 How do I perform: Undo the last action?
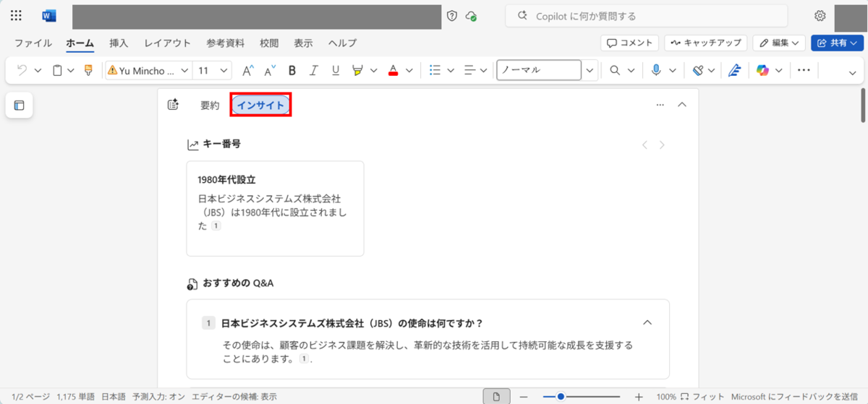point(22,70)
